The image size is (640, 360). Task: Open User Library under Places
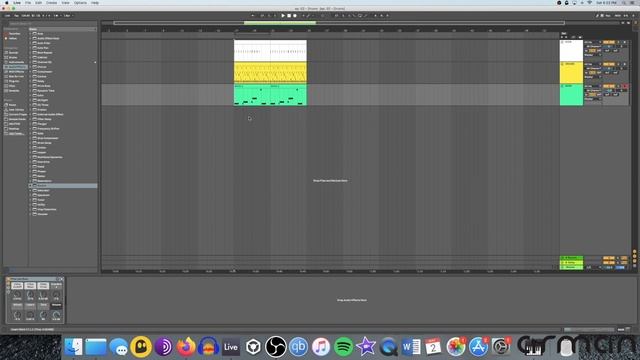pos(15,109)
